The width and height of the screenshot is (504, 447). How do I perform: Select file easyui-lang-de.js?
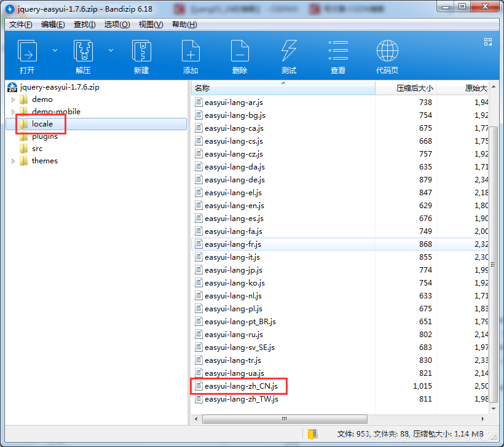235,180
